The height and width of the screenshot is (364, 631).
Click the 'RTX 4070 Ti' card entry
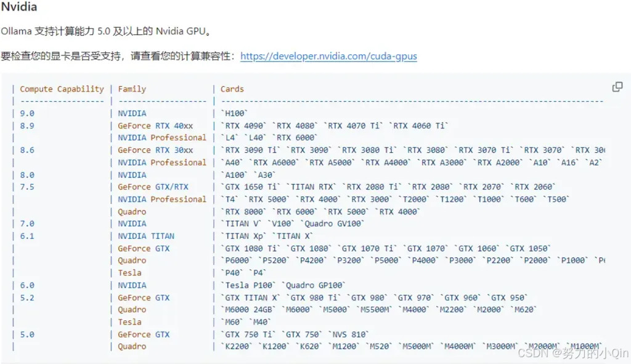pyautogui.click(x=353, y=126)
